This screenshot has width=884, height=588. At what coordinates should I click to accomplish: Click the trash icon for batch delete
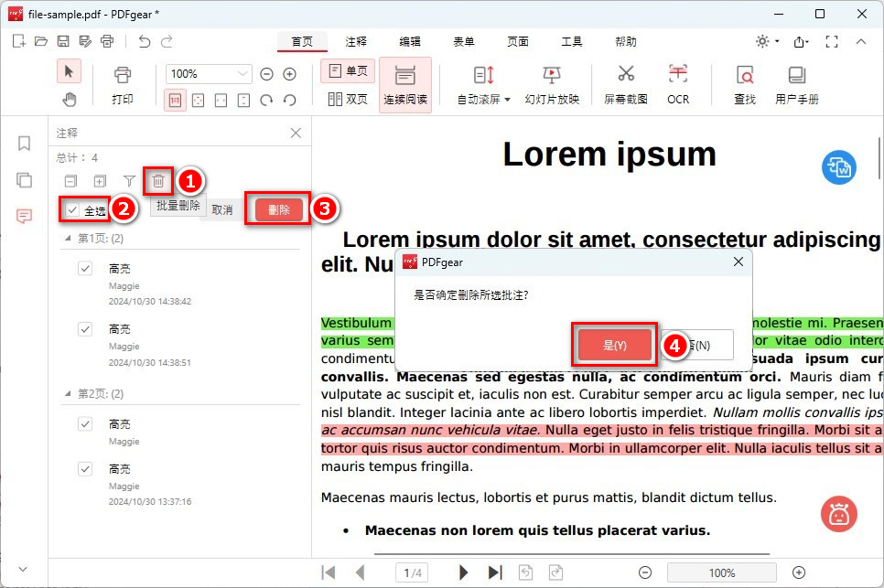tap(158, 181)
